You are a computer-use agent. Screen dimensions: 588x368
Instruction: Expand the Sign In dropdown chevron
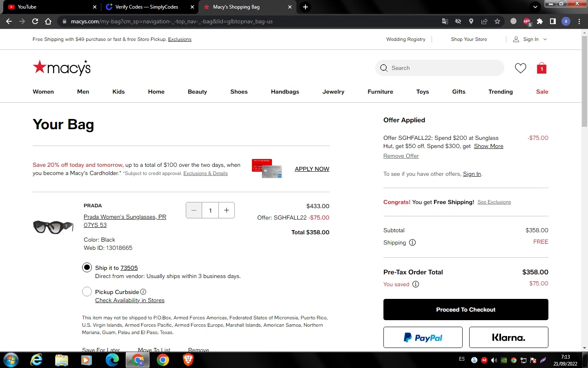point(545,39)
